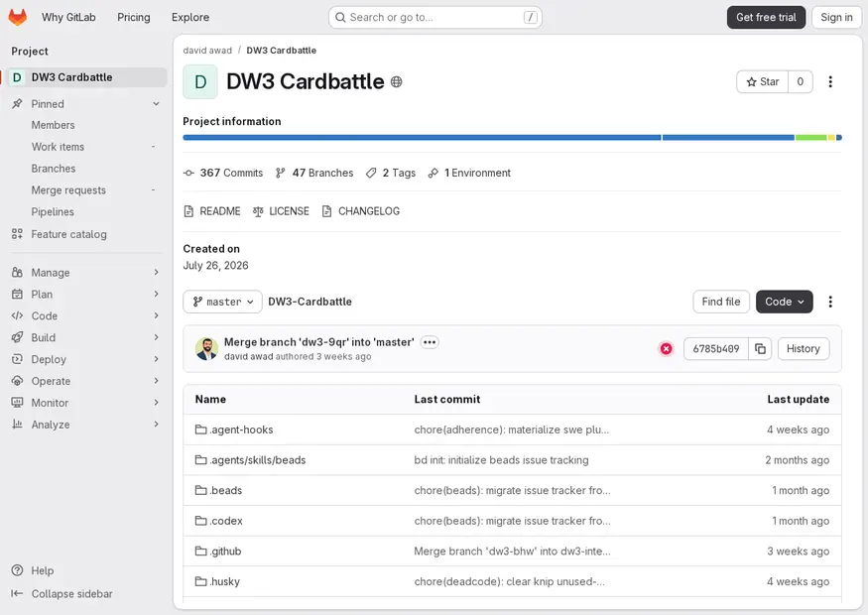Image resolution: width=868 pixels, height=615 pixels.
Task: Open the Code dropdown button
Action: (x=785, y=302)
